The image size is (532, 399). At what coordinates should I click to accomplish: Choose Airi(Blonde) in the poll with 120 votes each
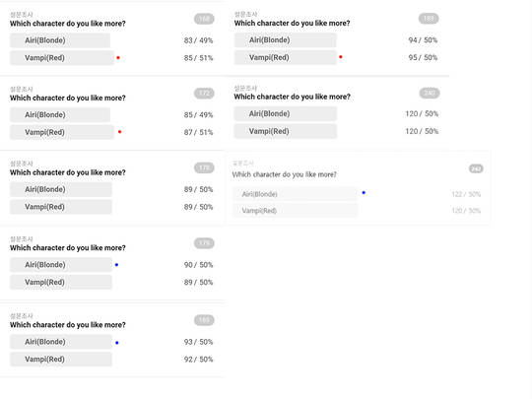click(x=286, y=113)
